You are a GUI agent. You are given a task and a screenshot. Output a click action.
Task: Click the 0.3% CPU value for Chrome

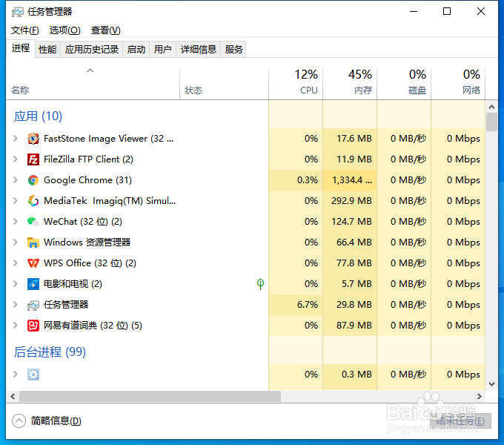(x=296, y=180)
